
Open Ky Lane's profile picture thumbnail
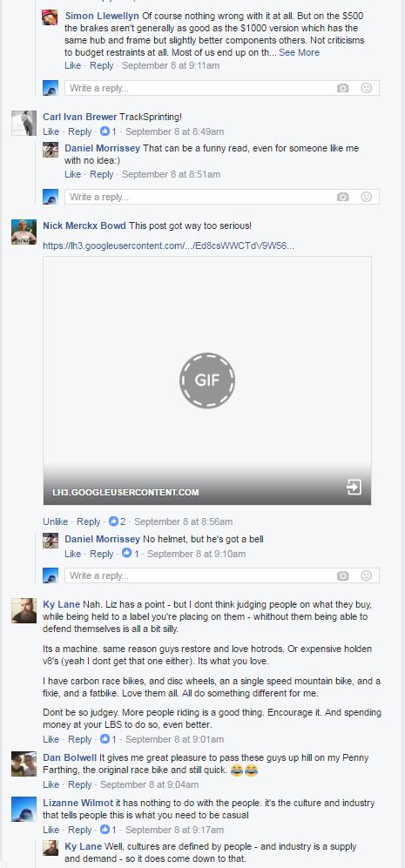point(24,610)
